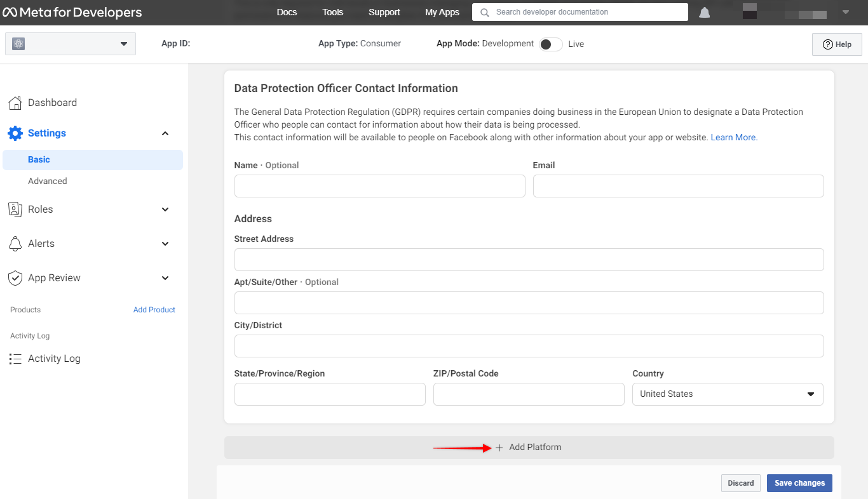Click the State/Province/Region input field
868x499 pixels.
330,394
